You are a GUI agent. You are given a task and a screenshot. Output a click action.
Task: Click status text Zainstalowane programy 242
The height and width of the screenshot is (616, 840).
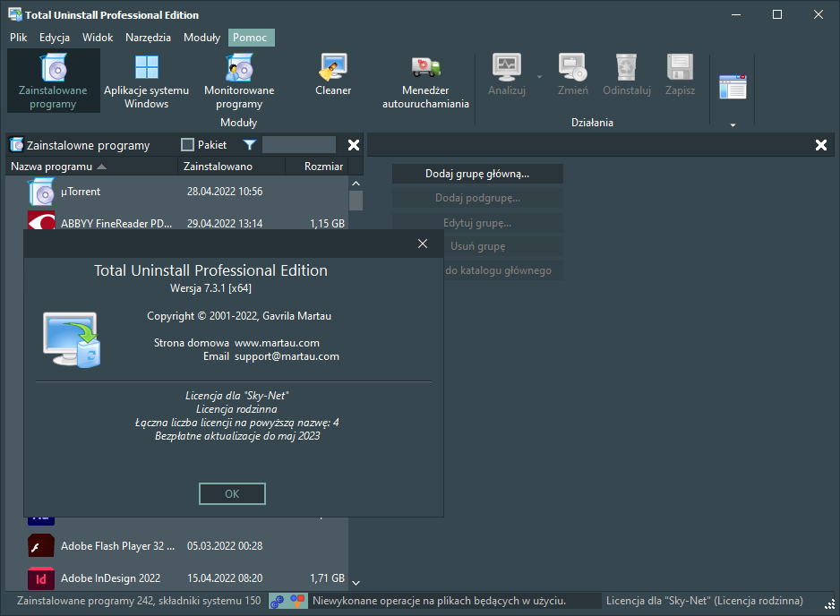pyautogui.click(x=139, y=601)
